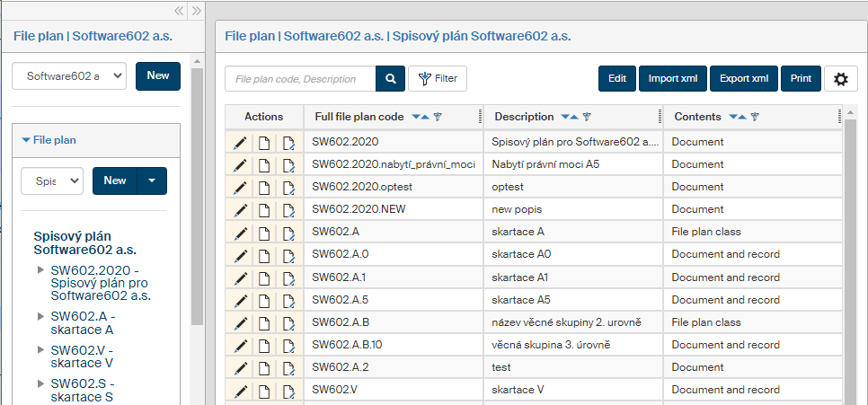868x405 pixels.
Task: Click the Filter button
Action: pyautogui.click(x=438, y=79)
